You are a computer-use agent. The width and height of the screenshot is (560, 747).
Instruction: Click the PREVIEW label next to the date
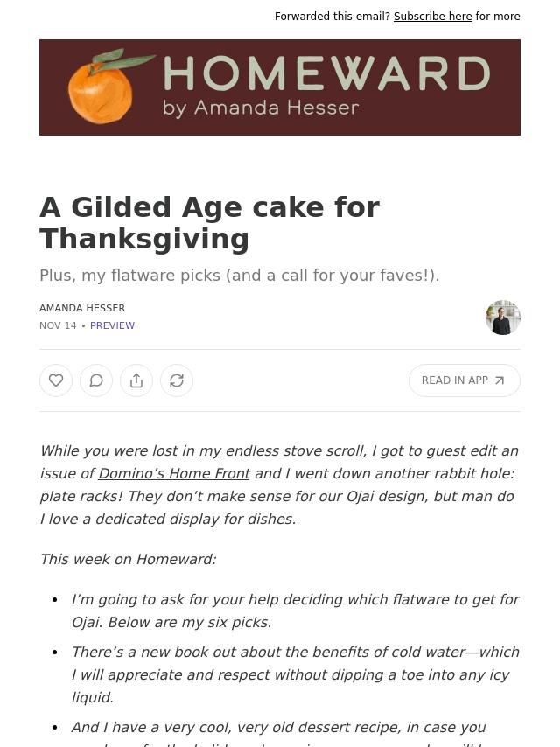[112, 325]
